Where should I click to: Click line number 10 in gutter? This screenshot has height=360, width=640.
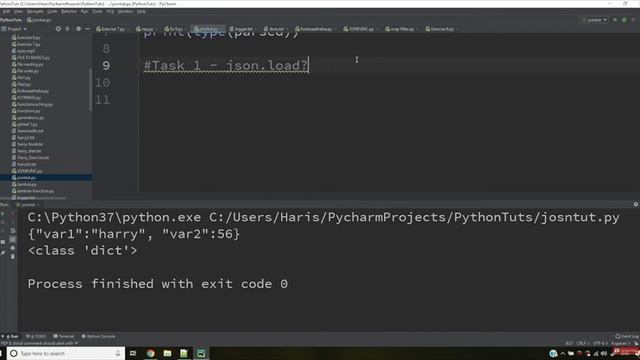click(102, 83)
